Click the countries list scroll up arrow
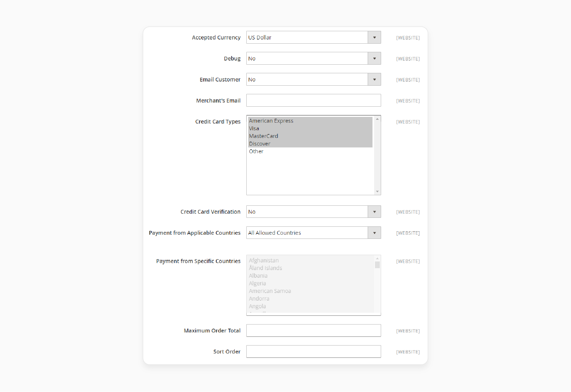 coord(377,258)
